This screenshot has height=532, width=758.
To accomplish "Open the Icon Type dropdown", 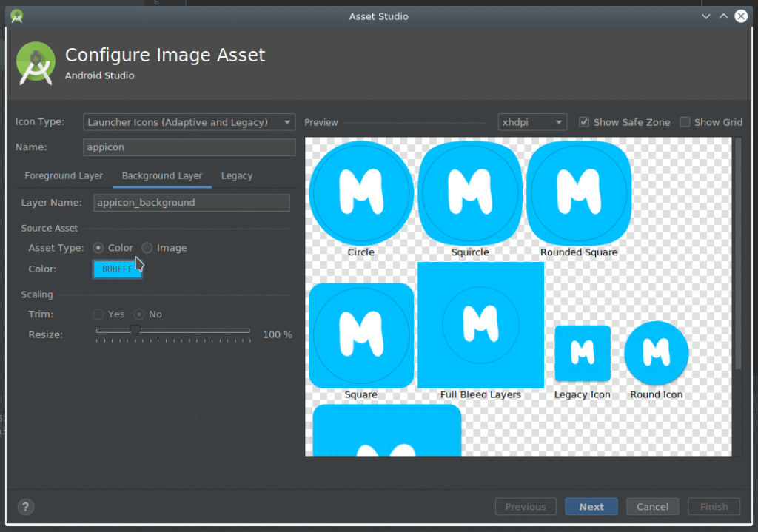I will [x=189, y=122].
